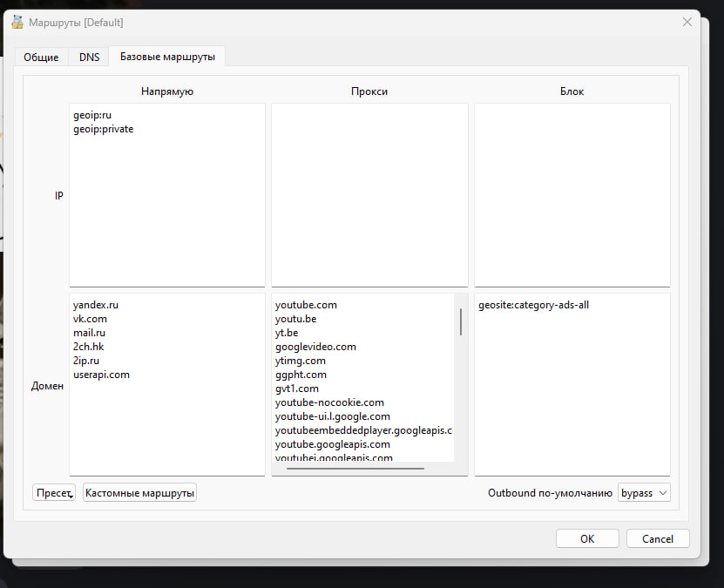Open the Пресет dropdown button
The width and height of the screenshot is (724, 588).
pyautogui.click(x=54, y=492)
